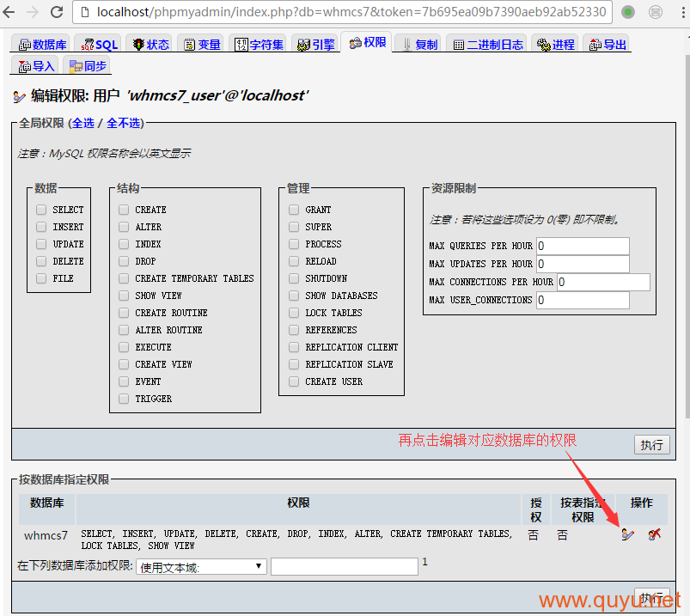Click the whmcs7 database name cell

(x=46, y=535)
